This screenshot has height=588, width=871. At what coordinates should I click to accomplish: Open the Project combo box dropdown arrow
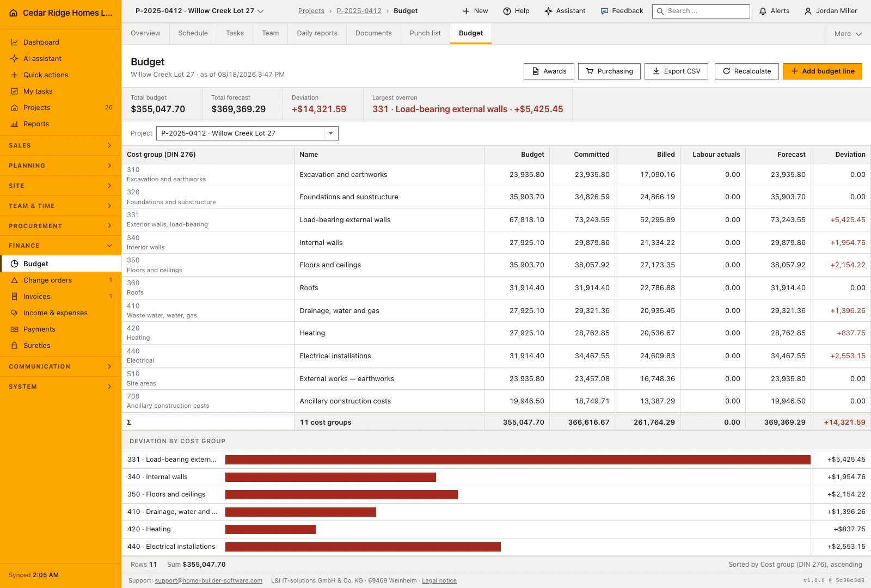[330, 133]
